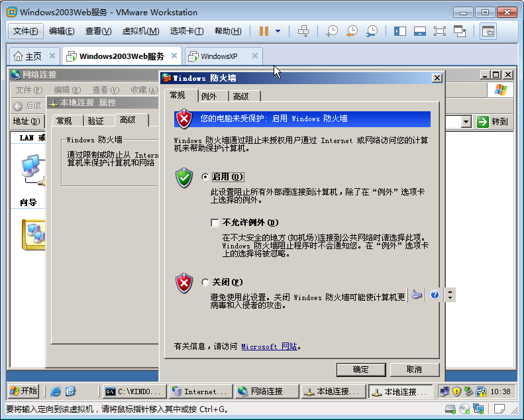Open 文件(F) menu in 网络连接 window

pos(29,90)
